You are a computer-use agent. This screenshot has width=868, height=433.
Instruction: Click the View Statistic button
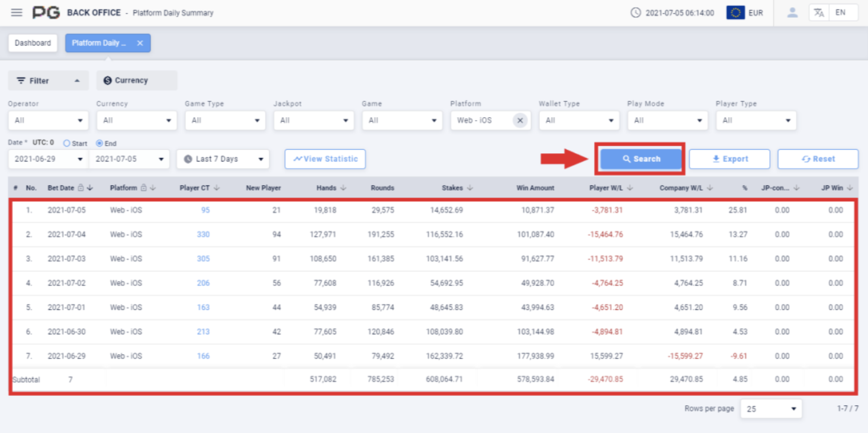(x=324, y=159)
